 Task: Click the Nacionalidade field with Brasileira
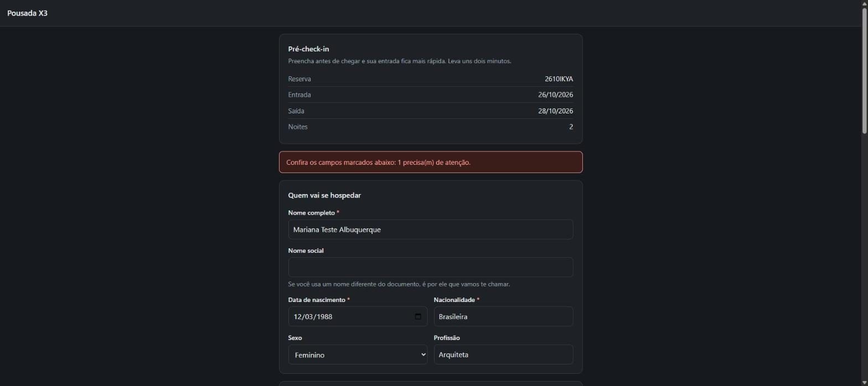[x=503, y=316]
